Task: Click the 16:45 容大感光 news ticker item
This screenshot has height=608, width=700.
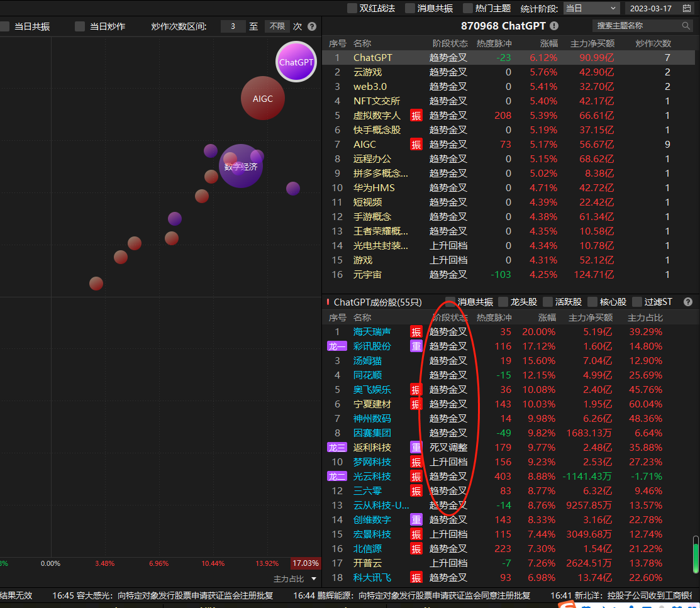Action: [162, 595]
